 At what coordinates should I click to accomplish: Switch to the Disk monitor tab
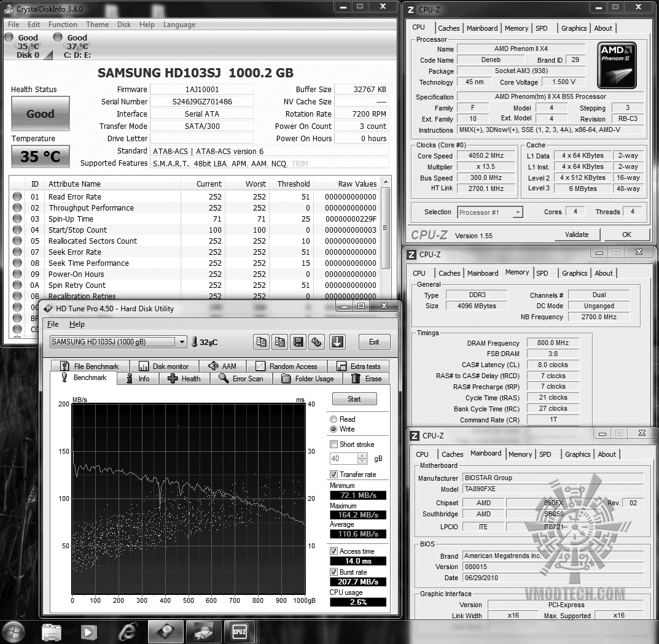coord(164,367)
